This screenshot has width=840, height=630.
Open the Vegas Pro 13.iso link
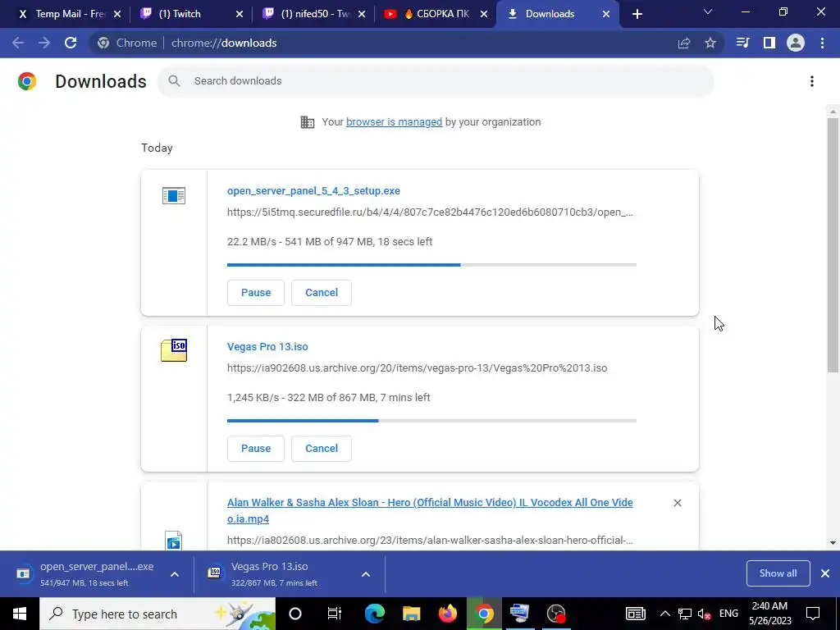click(x=267, y=347)
